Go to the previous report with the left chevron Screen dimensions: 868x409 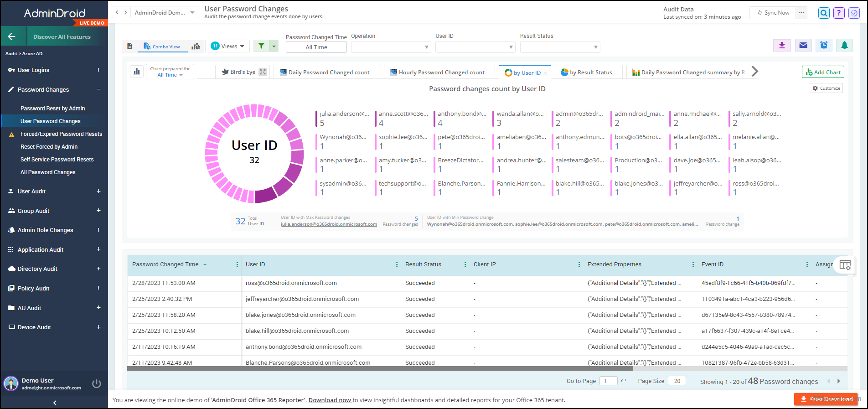(117, 12)
